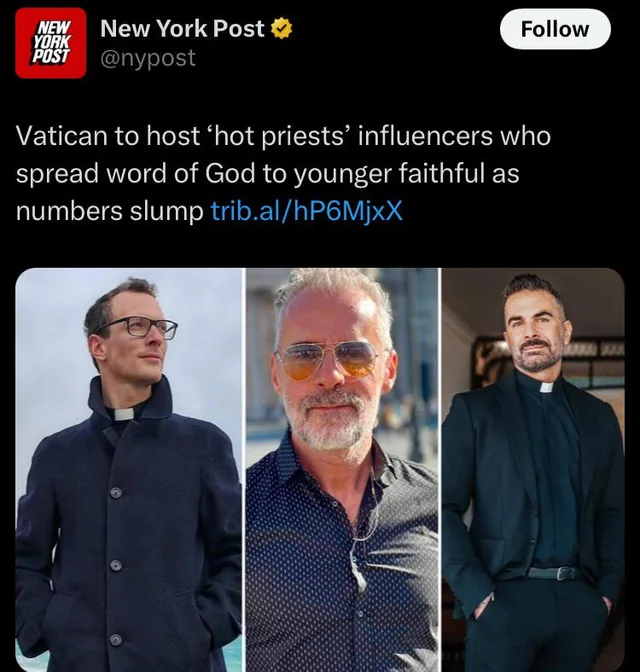The height and width of the screenshot is (672, 640).
Task: Click the word 'Vatican' in the tweet
Action: (61, 136)
